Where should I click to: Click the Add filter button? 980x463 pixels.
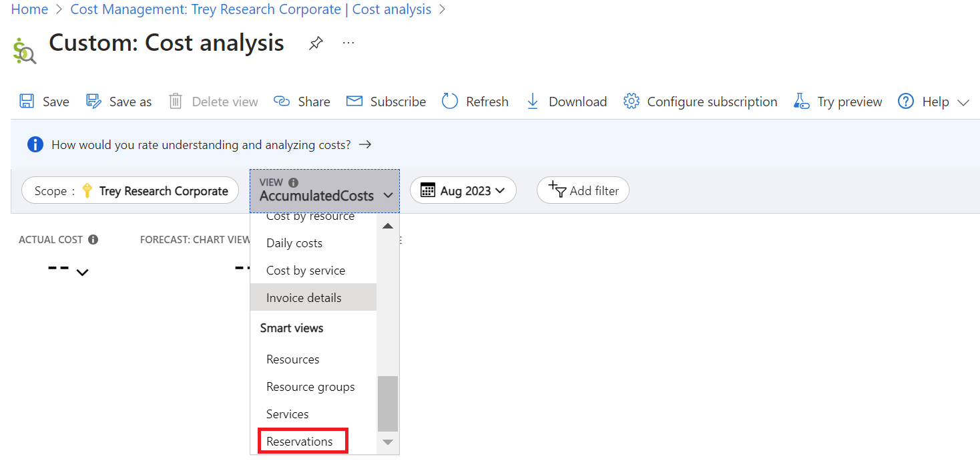point(582,190)
